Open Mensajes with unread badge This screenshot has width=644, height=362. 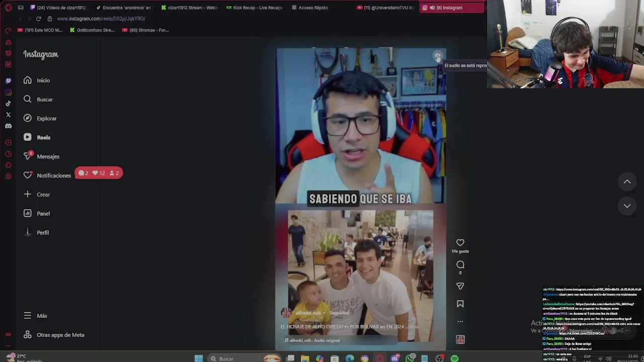[x=41, y=156]
